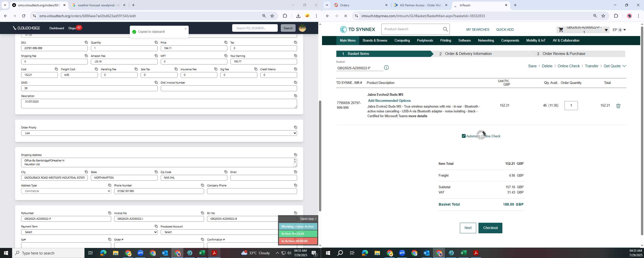Open the Processed Account dropdown

[229, 232]
